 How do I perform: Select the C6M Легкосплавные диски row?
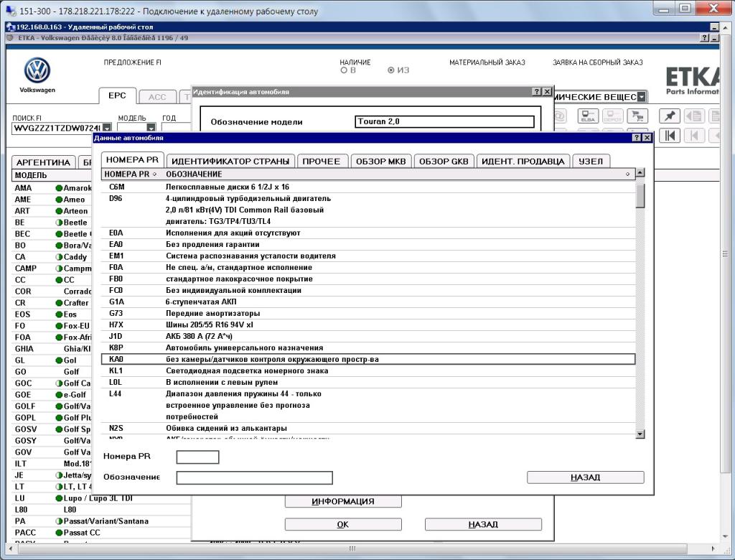coord(368,187)
